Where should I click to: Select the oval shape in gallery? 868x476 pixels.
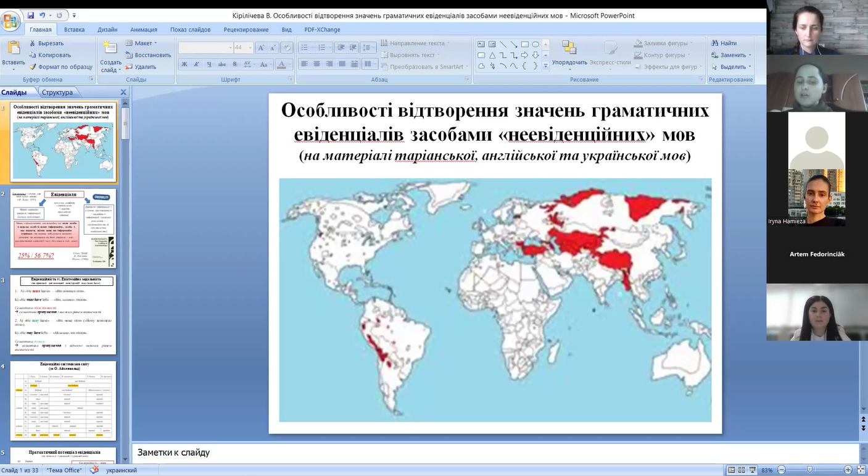(535, 44)
